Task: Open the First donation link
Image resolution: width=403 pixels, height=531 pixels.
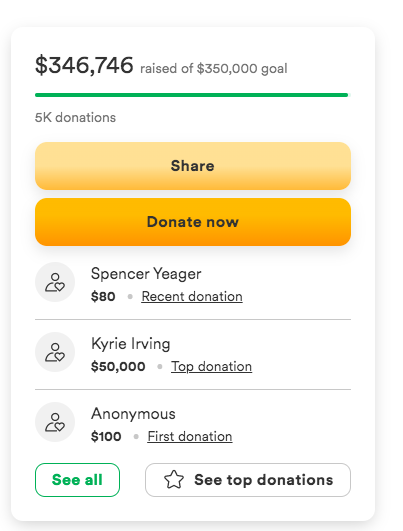Action: pyautogui.click(x=190, y=437)
